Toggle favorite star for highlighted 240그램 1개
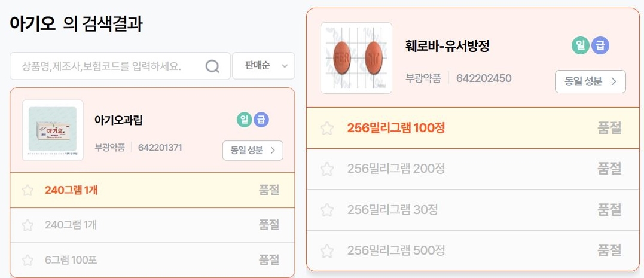 click(x=28, y=190)
